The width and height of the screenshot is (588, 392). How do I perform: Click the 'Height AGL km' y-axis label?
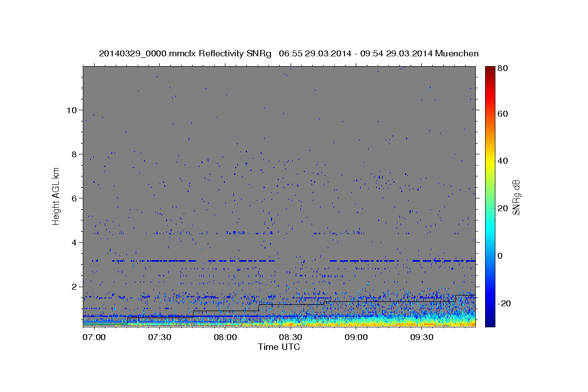(56, 196)
